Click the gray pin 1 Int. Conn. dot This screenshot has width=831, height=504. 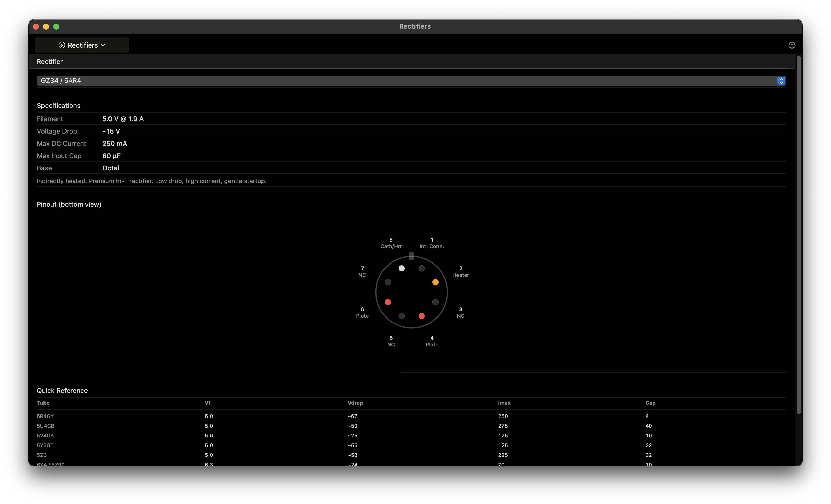(x=421, y=269)
